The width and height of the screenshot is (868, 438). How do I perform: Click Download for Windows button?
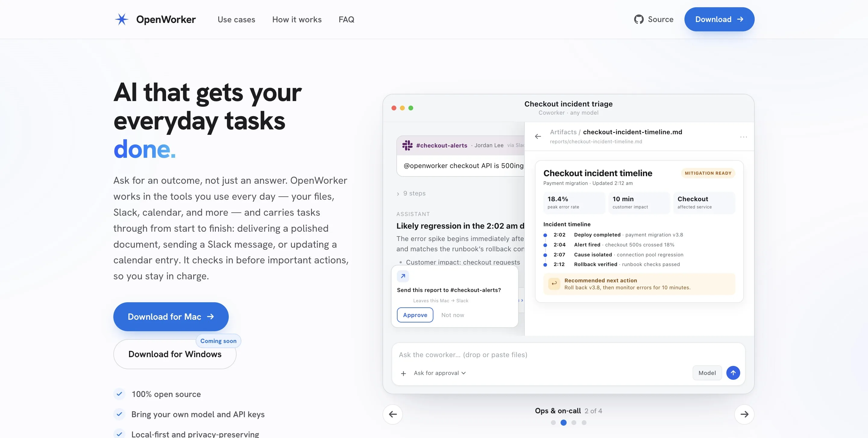[x=175, y=354]
